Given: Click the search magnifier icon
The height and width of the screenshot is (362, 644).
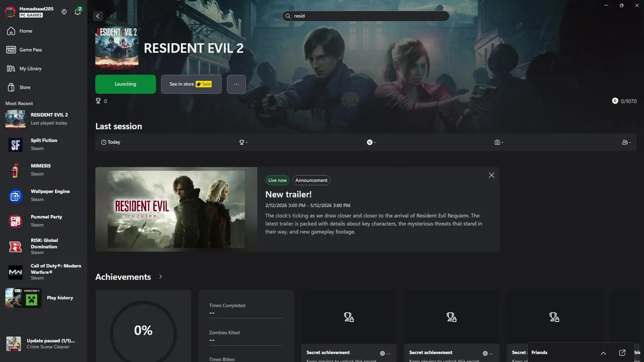Looking at the screenshot, I should point(288,16).
